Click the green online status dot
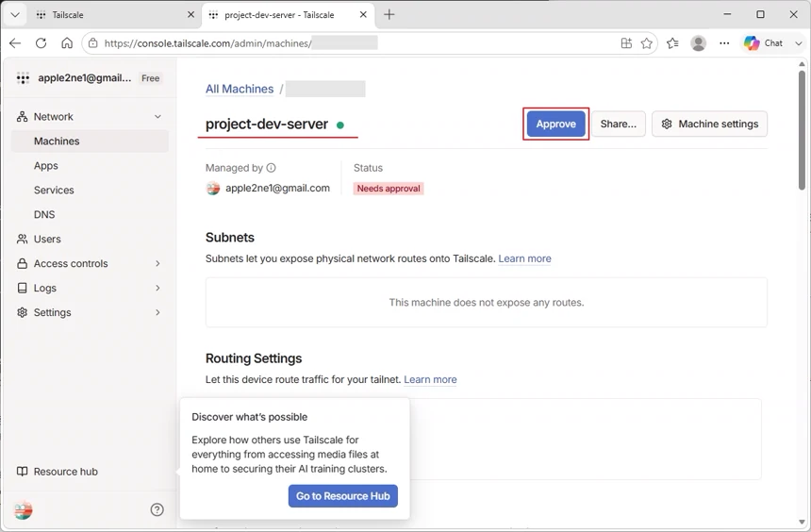The width and height of the screenshot is (811, 532). point(340,125)
